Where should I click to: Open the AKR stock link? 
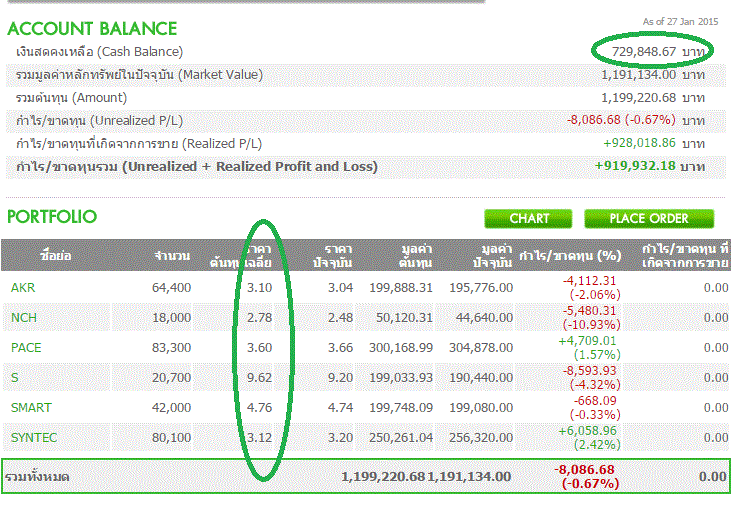(x=23, y=287)
